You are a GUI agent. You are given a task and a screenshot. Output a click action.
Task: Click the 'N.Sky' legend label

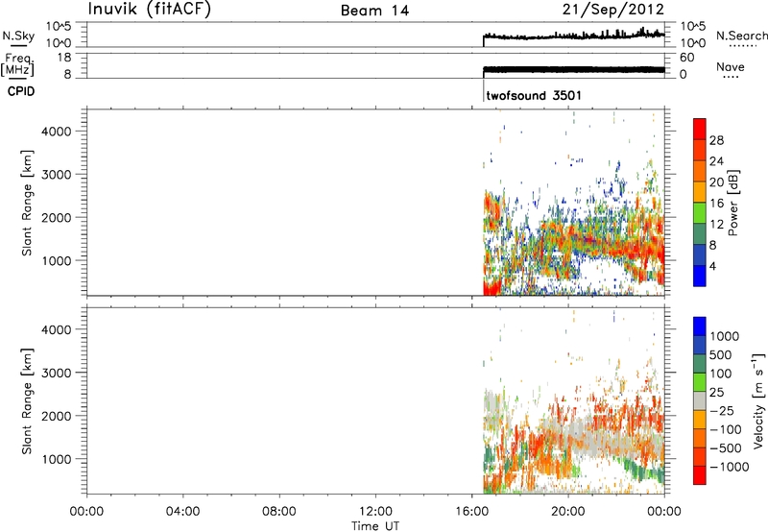(18, 36)
